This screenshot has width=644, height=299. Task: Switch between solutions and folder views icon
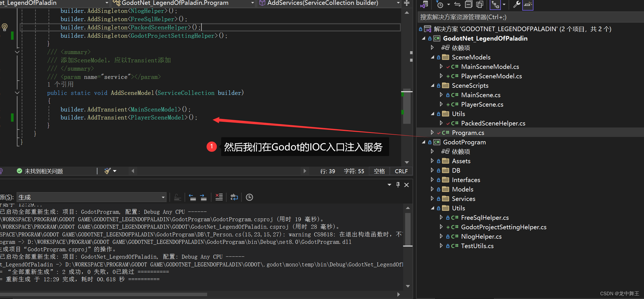tap(424, 4)
